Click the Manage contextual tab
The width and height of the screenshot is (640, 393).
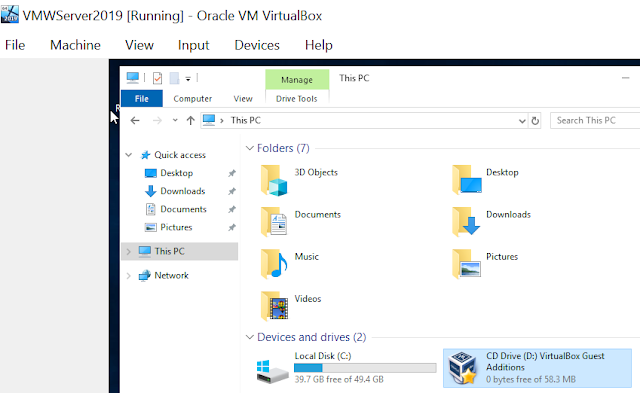pyautogui.click(x=297, y=80)
